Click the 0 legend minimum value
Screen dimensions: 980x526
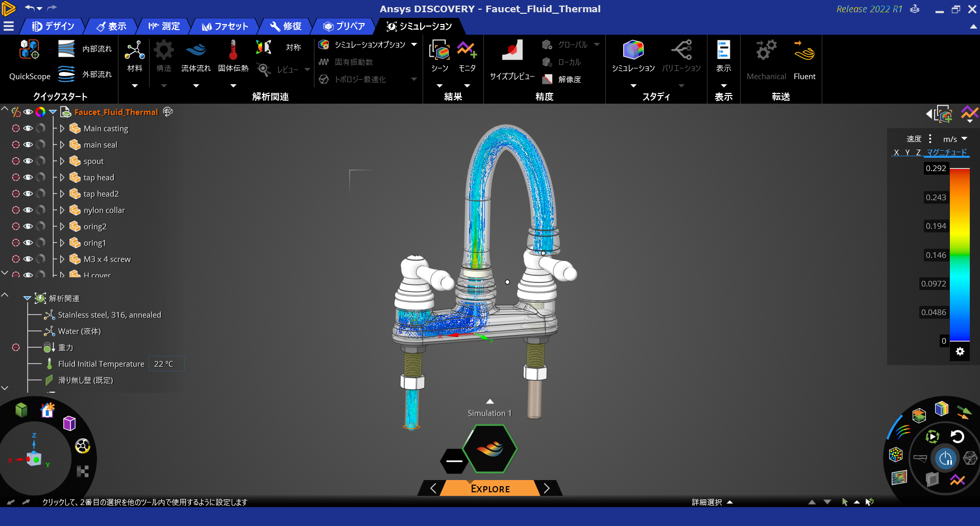click(x=944, y=341)
